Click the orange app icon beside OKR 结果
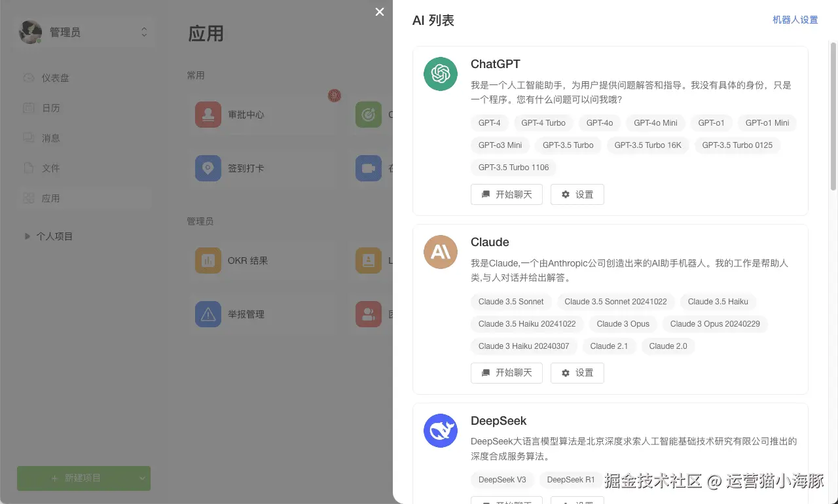This screenshot has height=504, width=838. click(369, 261)
